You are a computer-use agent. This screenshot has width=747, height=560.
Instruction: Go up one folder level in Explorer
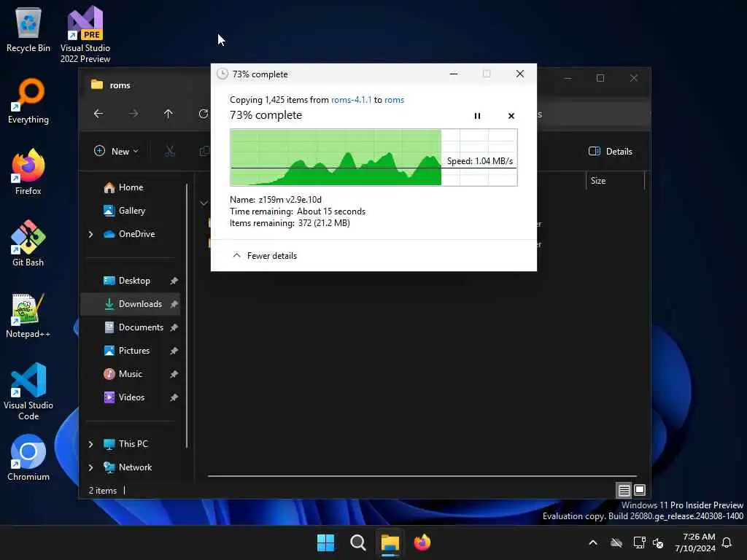point(169,113)
